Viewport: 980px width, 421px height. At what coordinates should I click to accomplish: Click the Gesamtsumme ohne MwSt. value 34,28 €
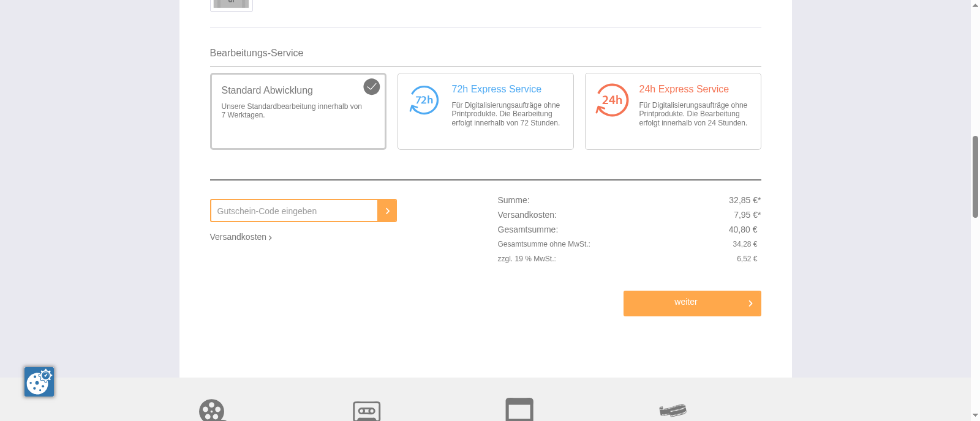745,244
